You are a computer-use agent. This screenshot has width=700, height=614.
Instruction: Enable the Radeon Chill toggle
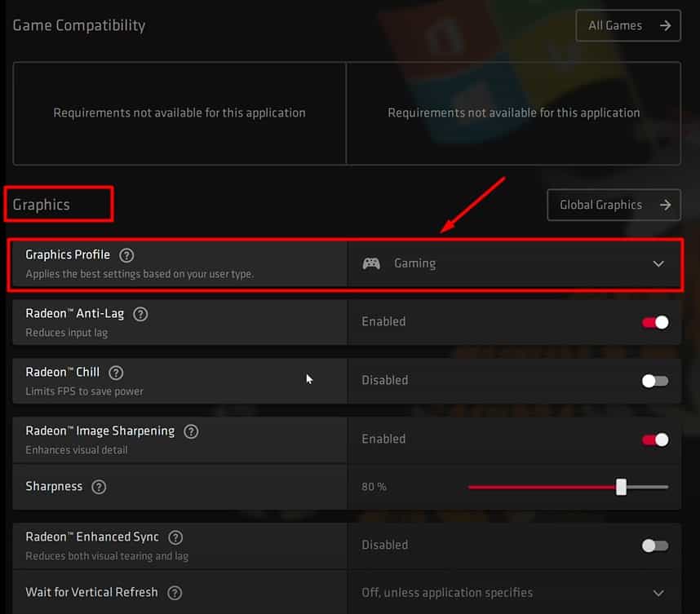pyautogui.click(x=655, y=381)
